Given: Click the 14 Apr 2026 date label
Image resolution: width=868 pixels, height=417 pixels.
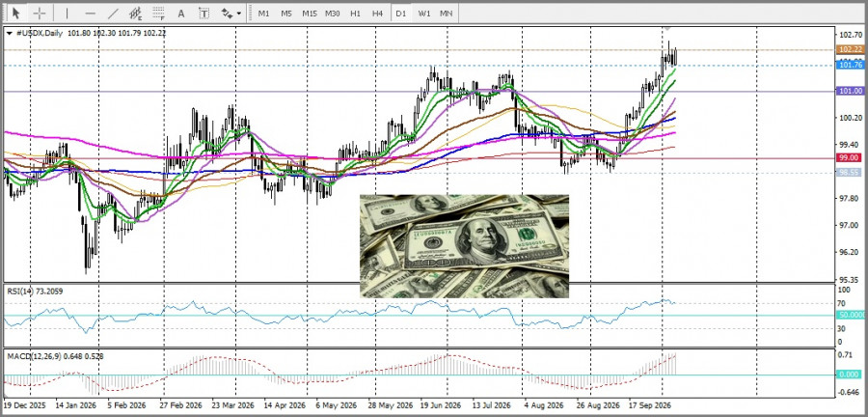Looking at the screenshot, I should (x=285, y=405).
